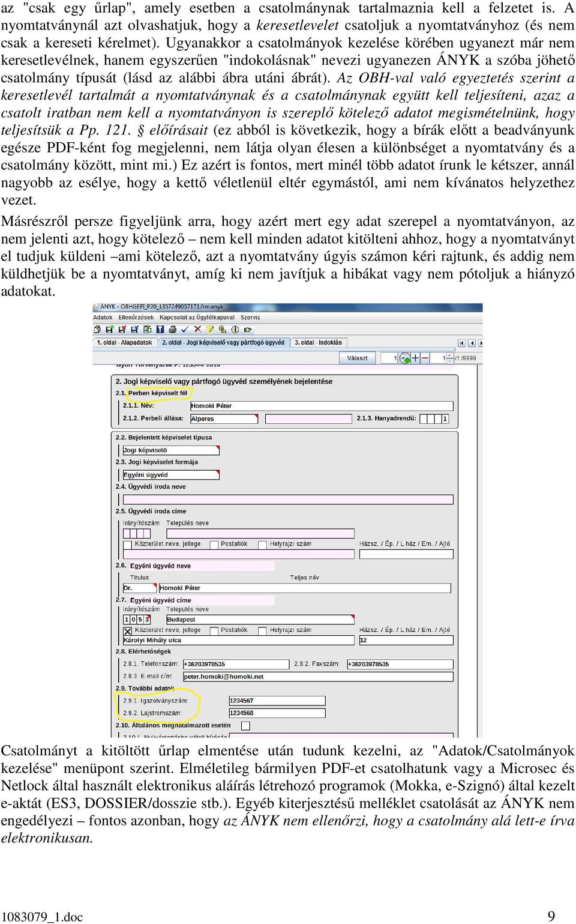Viewport: 576px width, 924px height.
Task: Click the Irányítószám field showing 1053
Action: click(137, 619)
